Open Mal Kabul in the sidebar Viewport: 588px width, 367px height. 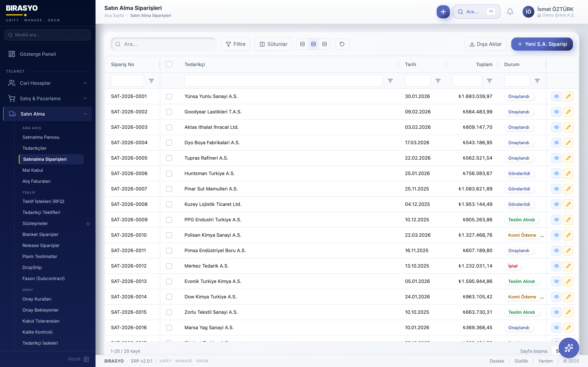(33, 170)
